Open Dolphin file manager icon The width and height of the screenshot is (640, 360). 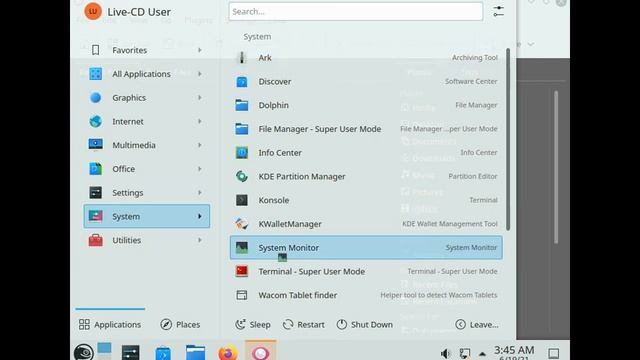[242, 105]
